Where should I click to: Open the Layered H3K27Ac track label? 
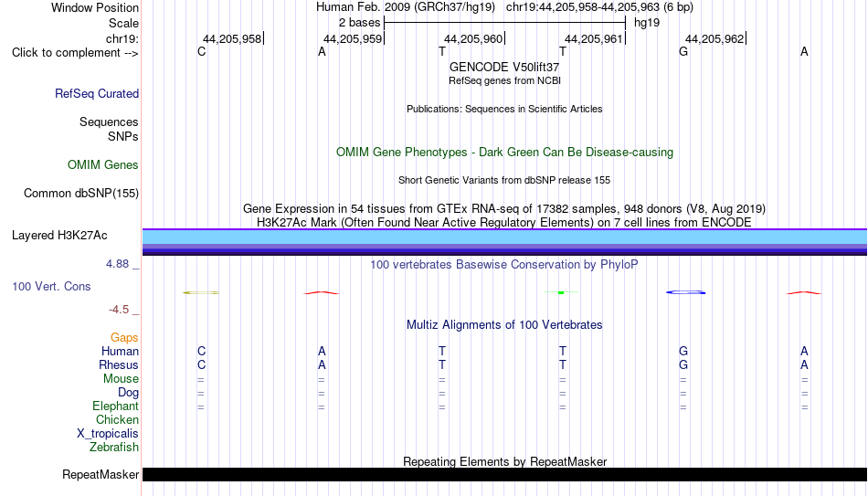point(59,236)
